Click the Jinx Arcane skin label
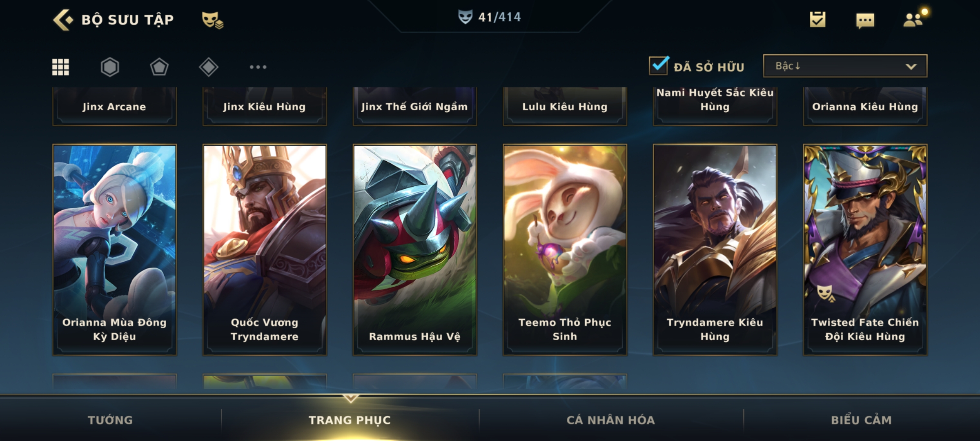This screenshot has width=980, height=441. point(114,107)
